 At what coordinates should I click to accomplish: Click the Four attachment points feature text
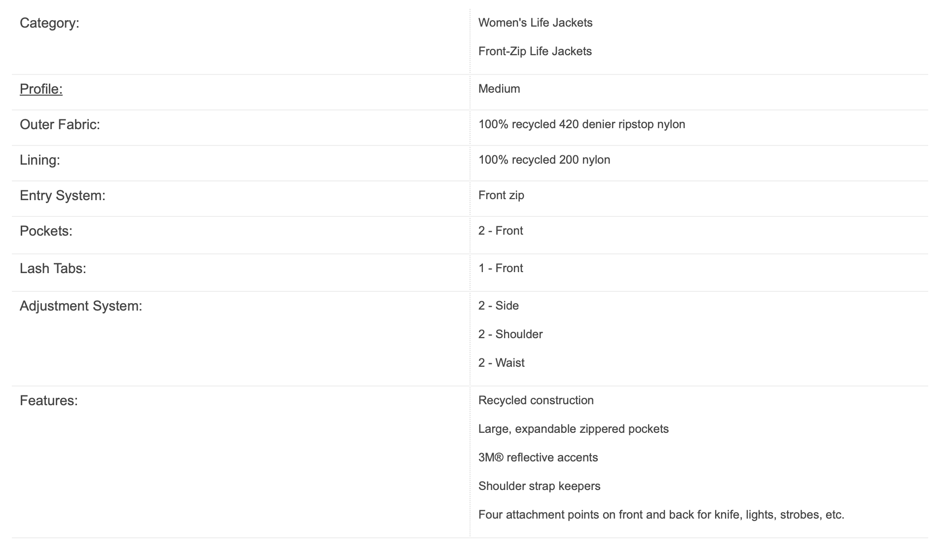point(661,515)
